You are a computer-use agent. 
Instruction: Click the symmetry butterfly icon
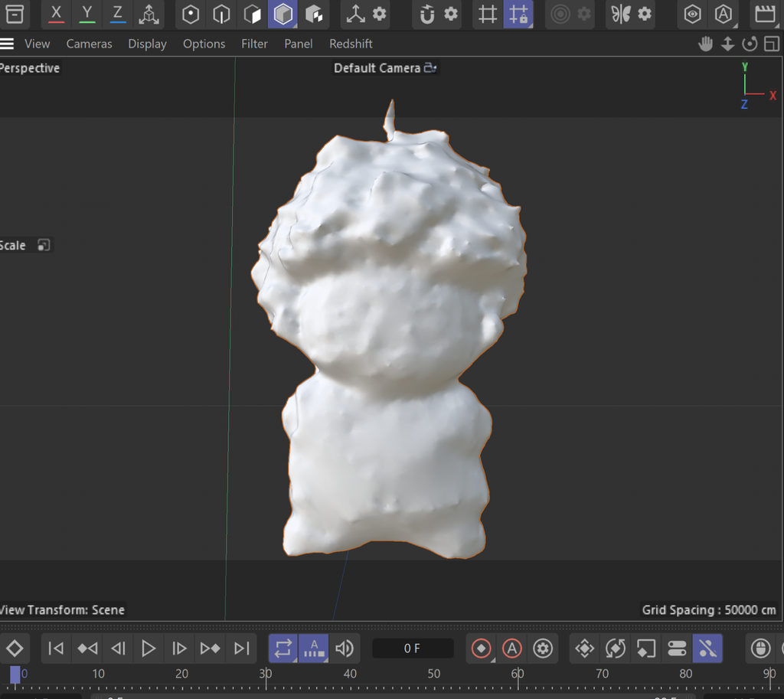coord(621,14)
